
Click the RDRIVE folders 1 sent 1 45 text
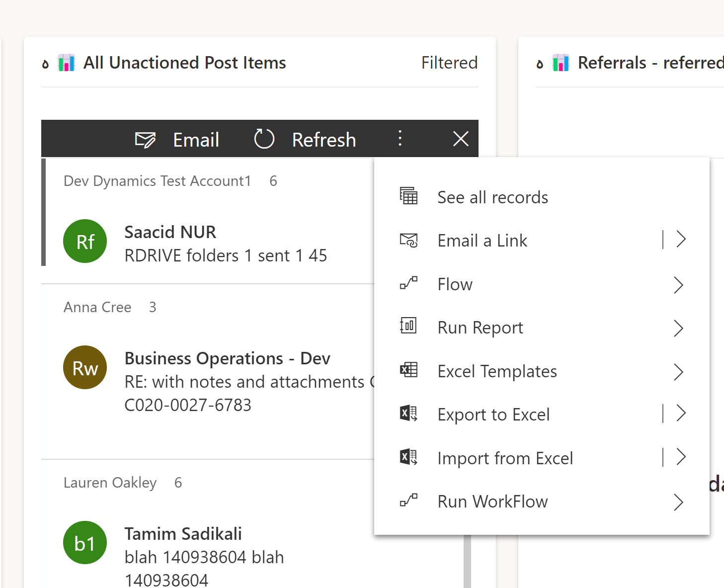click(226, 255)
